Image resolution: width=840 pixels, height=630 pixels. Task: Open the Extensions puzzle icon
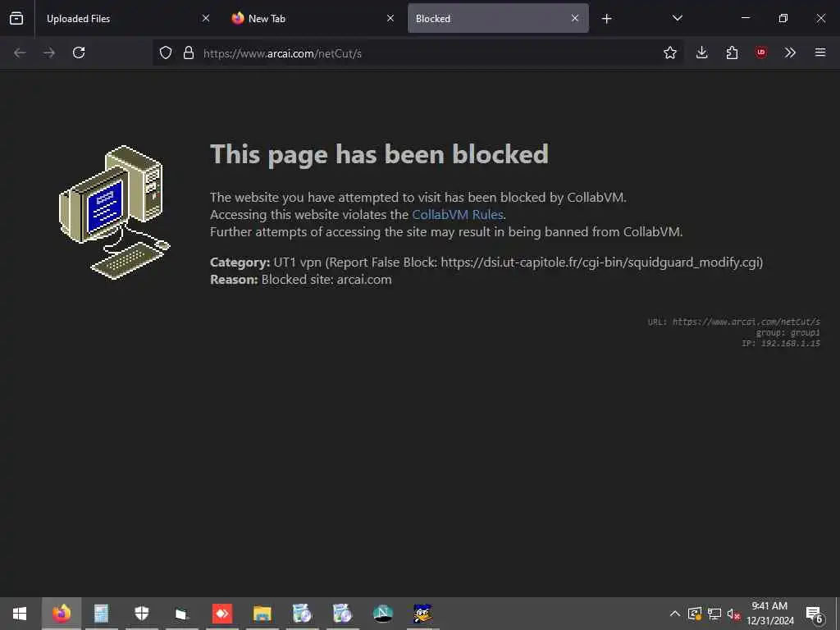[732, 52]
